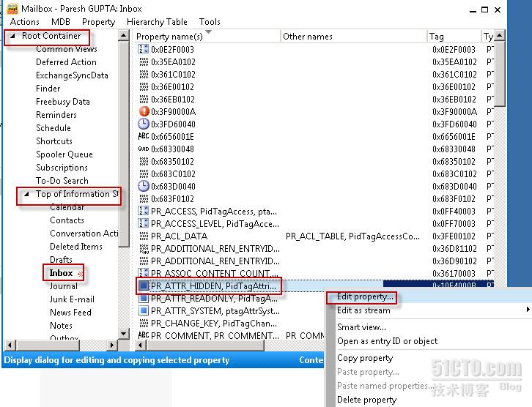Select the Junk E-mail folder

72,299
